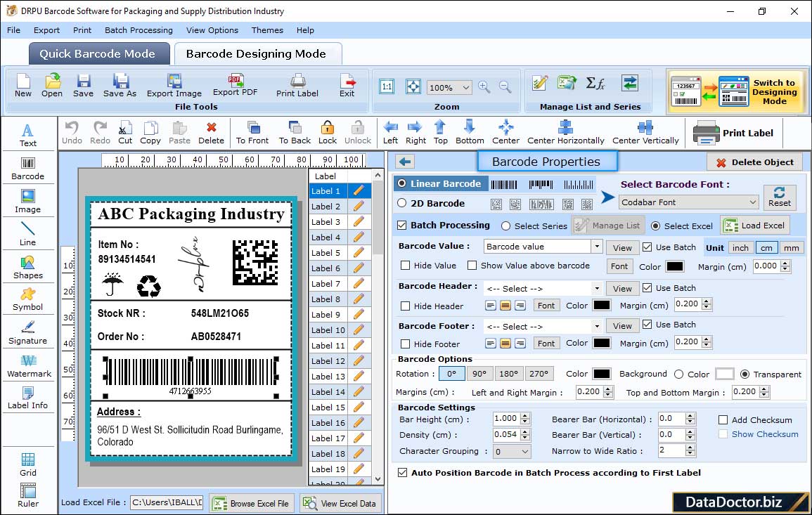Click the Lock object icon
Viewport: 812px width, 515px height.
click(x=328, y=133)
